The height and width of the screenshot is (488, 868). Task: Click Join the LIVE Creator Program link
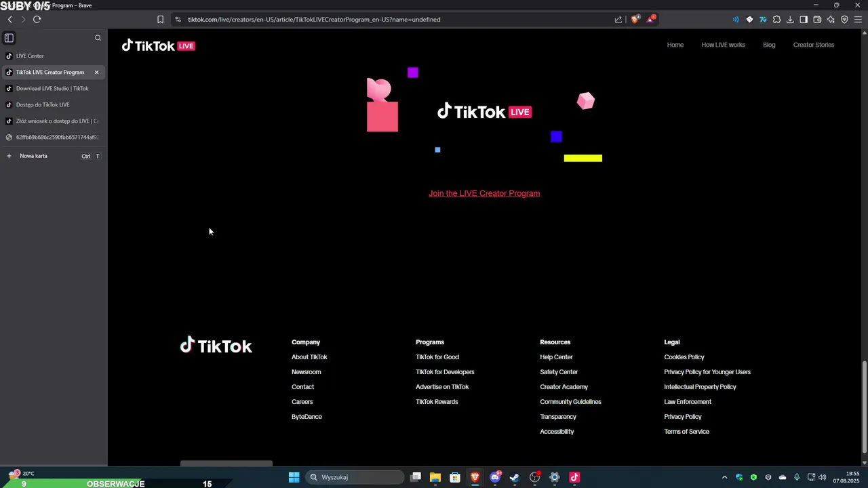(484, 193)
